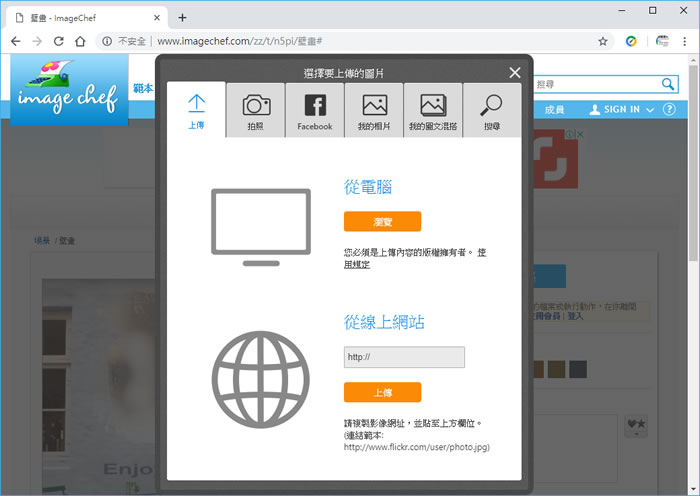Open the 搜尋 tab in the dialog
The height and width of the screenshot is (496, 700).
(x=492, y=111)
